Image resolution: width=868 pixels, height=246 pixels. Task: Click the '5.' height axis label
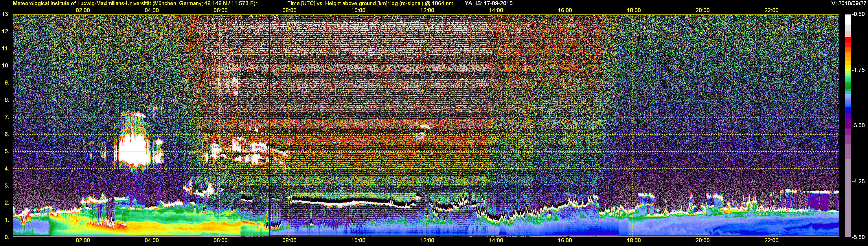pyautogui.click(x=7, y=152)
